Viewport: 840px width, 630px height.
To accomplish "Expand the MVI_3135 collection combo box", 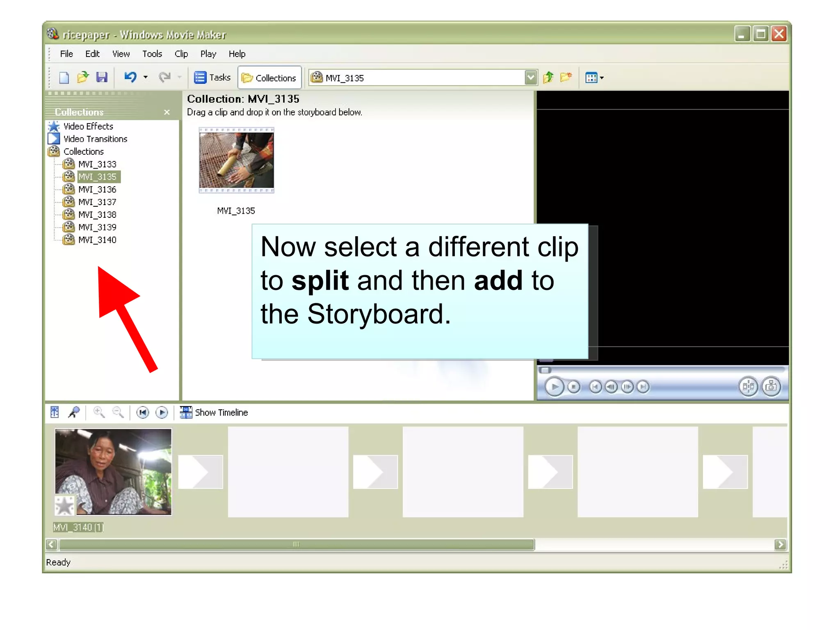I will 531,78.
